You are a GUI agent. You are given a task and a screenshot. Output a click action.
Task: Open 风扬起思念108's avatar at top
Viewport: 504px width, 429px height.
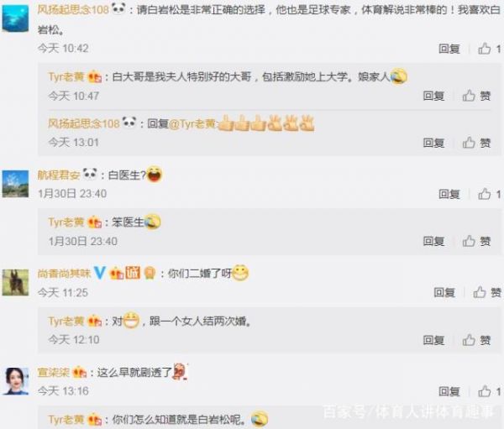(x=15, y=19)
